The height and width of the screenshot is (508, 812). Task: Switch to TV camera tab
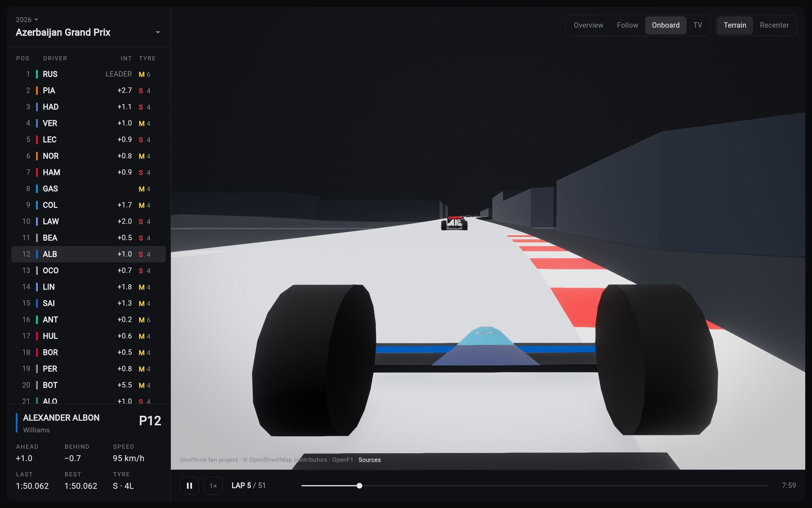[697, 25]
